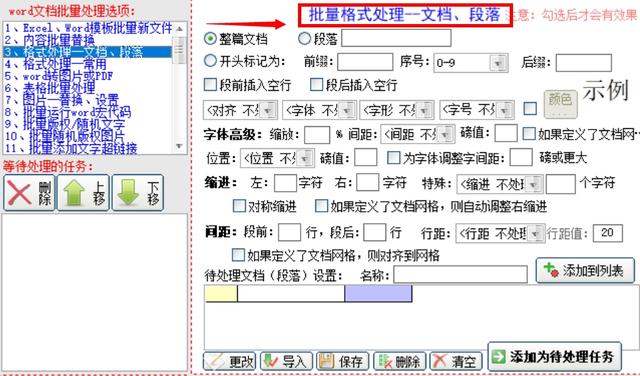The image size is (640, 376).
Task: Enable 段后插入空行 checkbox
Action: [x=316, y=85]
